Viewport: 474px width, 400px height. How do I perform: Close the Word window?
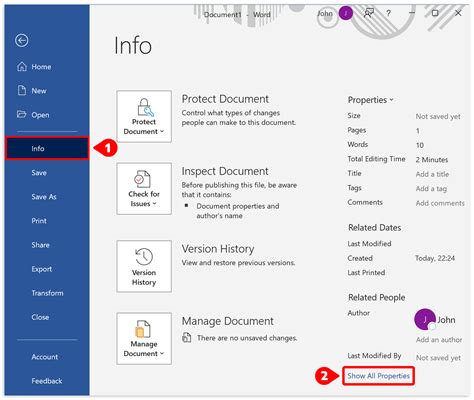tap(458, 13)
